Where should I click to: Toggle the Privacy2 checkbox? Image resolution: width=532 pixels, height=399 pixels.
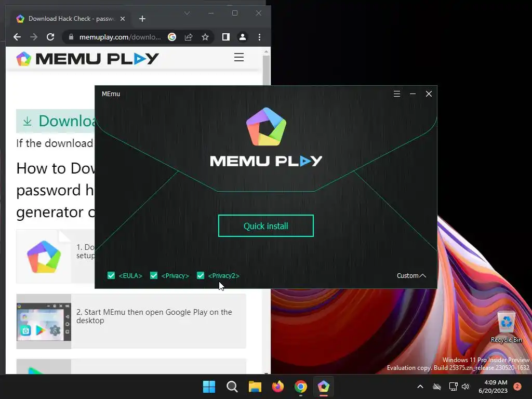[201, 275]
